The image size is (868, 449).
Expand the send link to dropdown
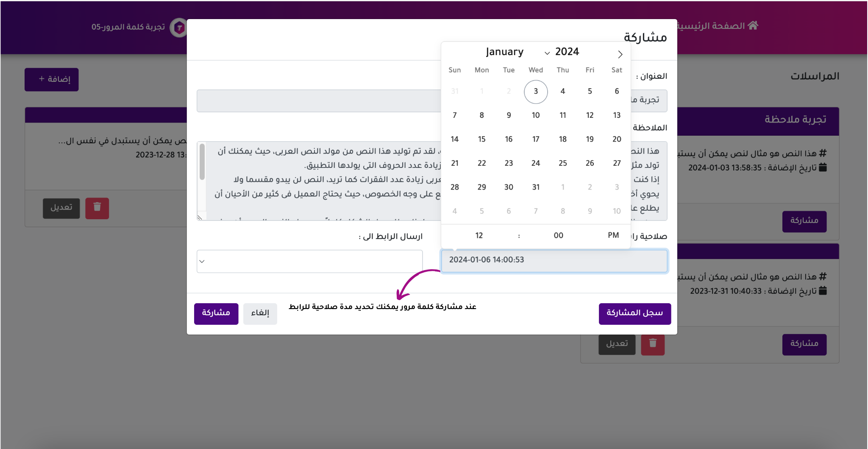[309, 261]
